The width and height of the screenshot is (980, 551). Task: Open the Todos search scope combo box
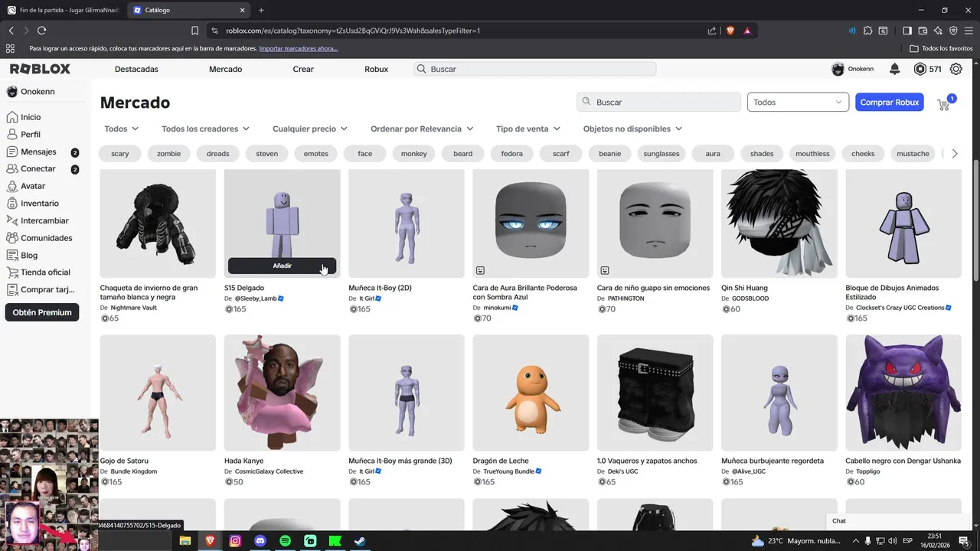click(798, 102)
